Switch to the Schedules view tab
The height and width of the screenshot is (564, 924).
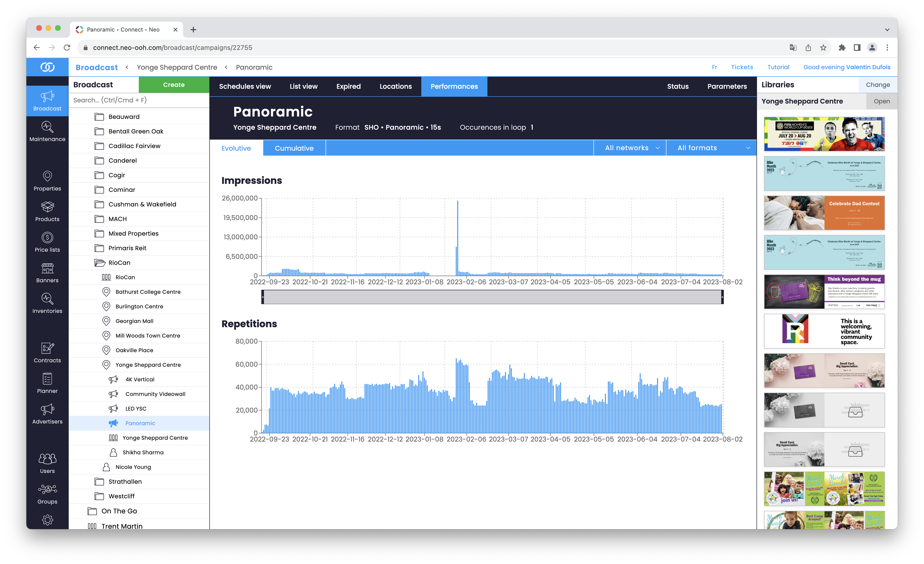(x=245, y=86)
